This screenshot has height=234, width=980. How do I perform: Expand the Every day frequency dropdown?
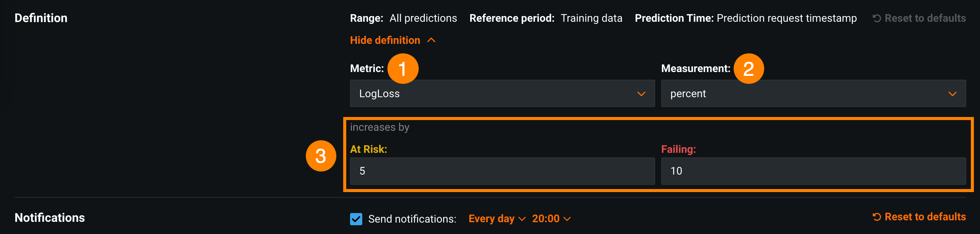tap(496, 219)
